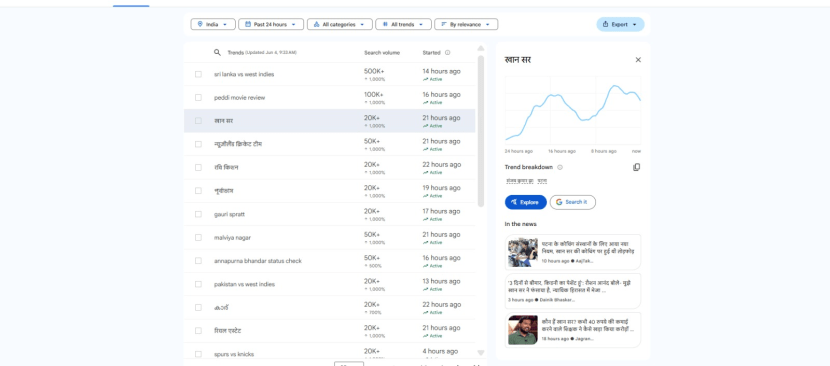The width and height of the screenshot is (830, 366).
Task: Click the 'malviya nagar' trend name
Action: click(232, 237)
